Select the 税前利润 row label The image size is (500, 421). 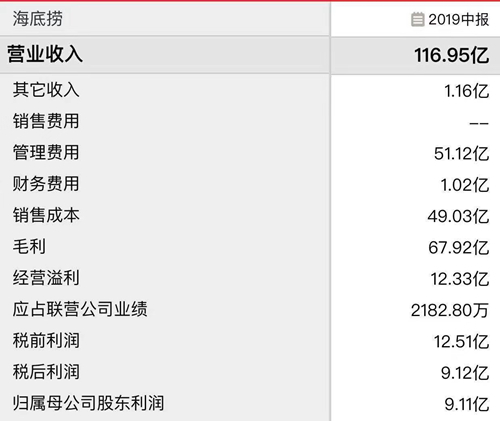click(x=46, y=340)
